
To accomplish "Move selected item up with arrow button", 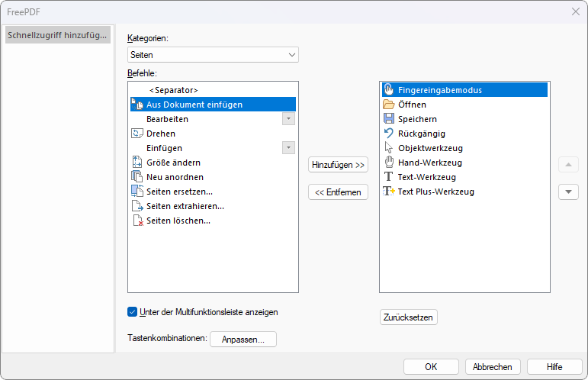I will click(568, 165).
